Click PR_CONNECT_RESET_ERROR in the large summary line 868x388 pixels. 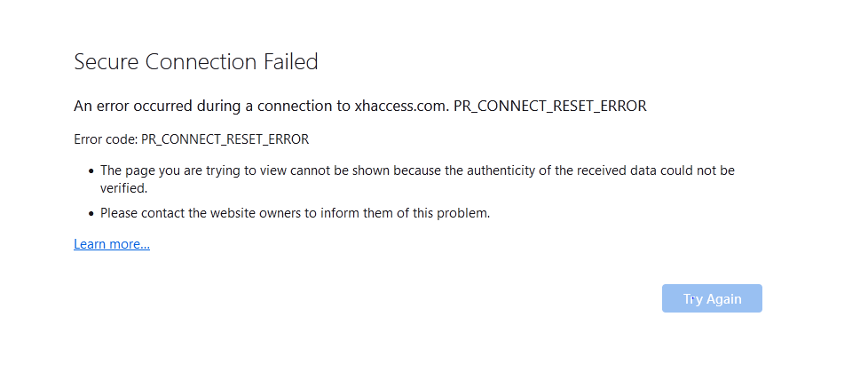coord(550,106)
